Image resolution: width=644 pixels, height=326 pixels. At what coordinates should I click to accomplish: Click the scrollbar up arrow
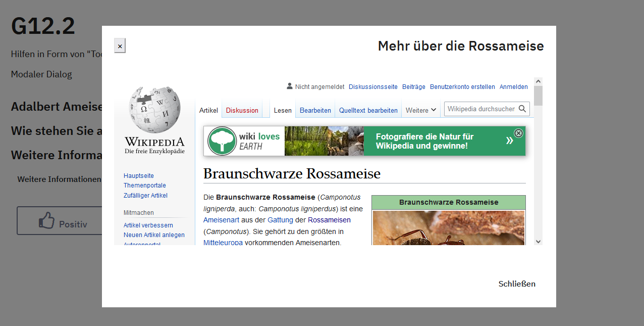pyautogui.click(x=538, y=81)
